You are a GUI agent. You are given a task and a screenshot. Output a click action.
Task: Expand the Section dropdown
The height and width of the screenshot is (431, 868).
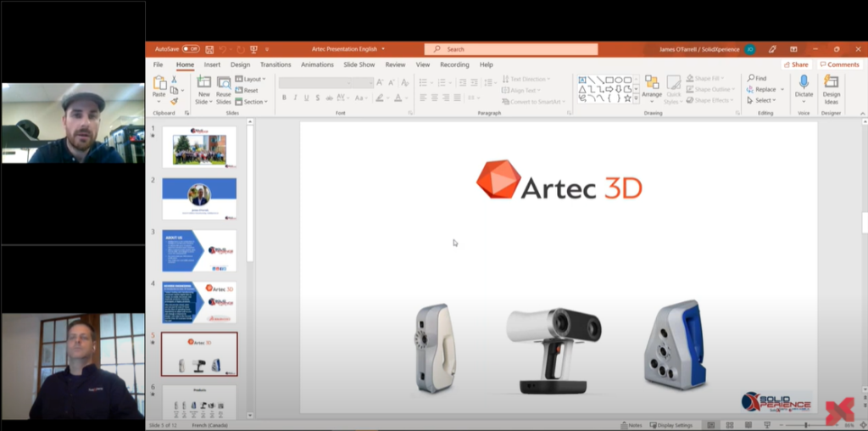coord(251,101)
